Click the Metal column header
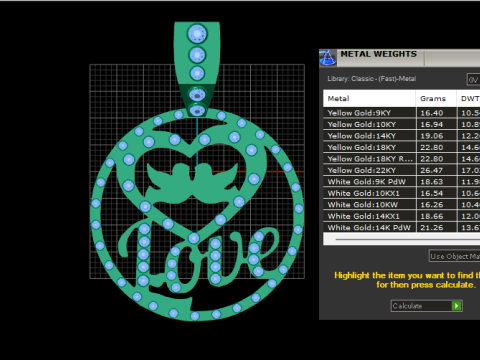Screen dimensions: 480x360 point(369,98)
